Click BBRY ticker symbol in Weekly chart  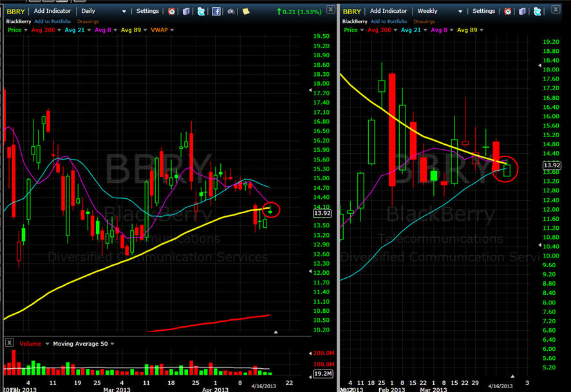pyautogui.click(x=351, y=12)
